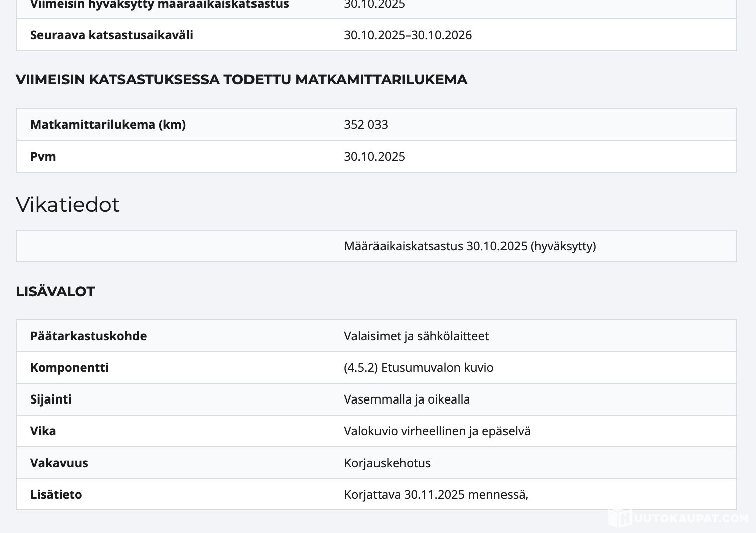The height and width of the screenshot is (533, 756).
Task: Click the LISÄVALOT section heading
Action: tap(55, 292)
